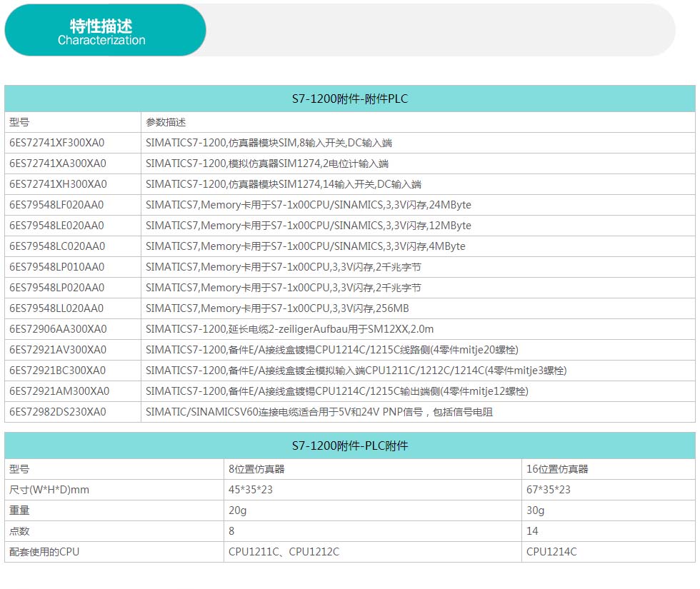Click the 16位置仿真器 column header
Screen dimensions: 700x589
[x=557, y=469]
